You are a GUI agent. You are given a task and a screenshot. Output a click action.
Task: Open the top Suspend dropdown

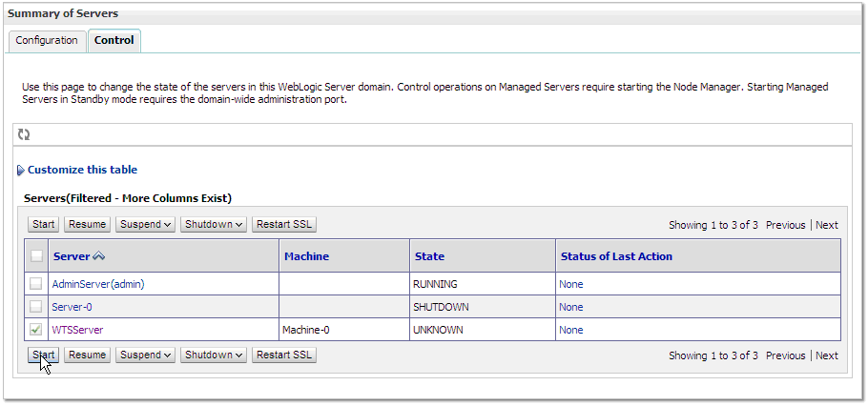pos(146,224)
